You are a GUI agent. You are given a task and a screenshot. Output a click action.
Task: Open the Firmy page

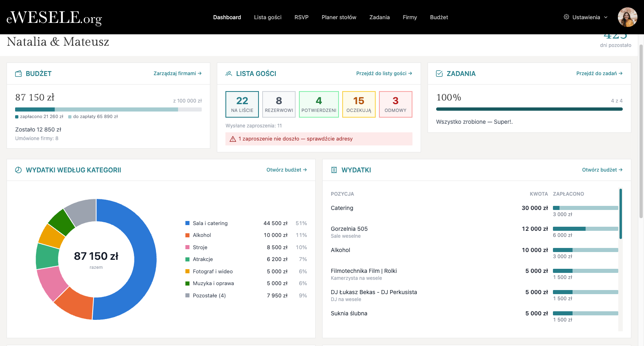click(x=410, y=17)
